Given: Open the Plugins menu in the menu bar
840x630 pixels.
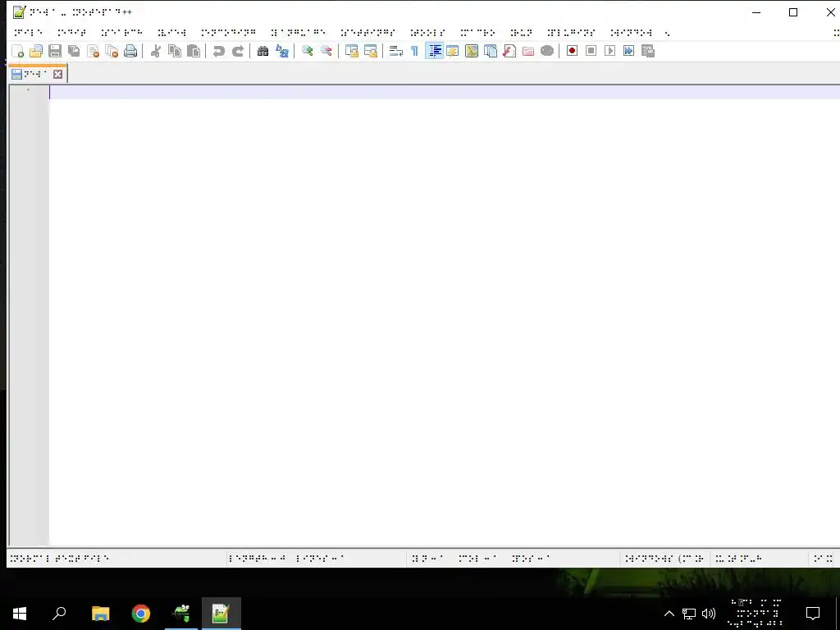Looking at the screenshot, I should point(572,33).
